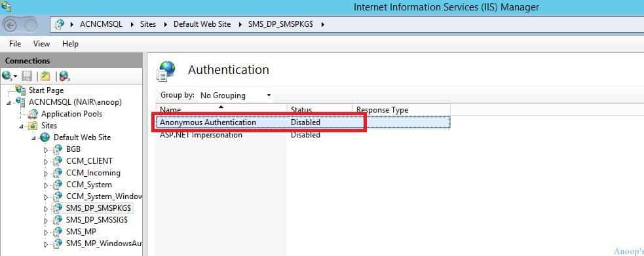Click the SMS_MP_WindowsAuth application icon
The height and width of the screenshot is (256, 644).
[x=58, y=244]
